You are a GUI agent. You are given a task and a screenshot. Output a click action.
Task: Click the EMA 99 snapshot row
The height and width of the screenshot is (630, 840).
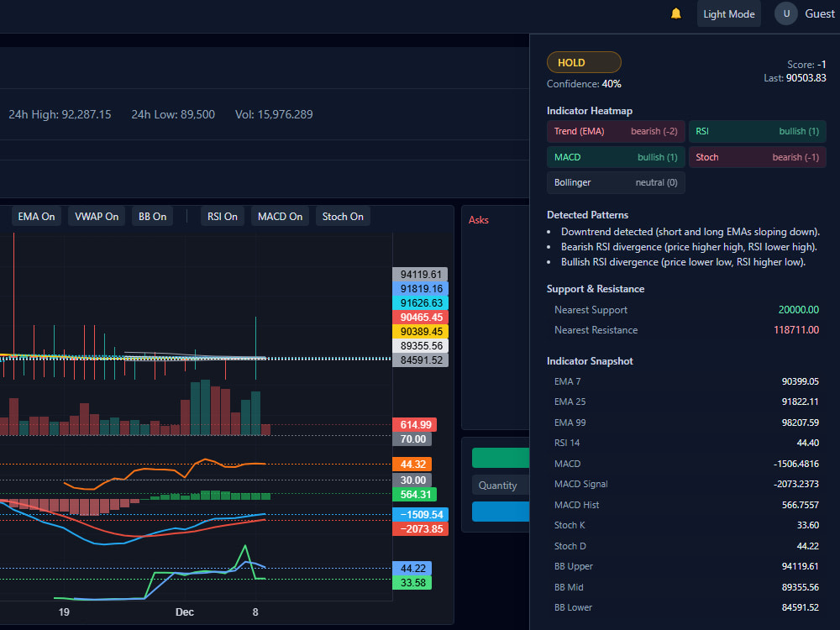686,423
